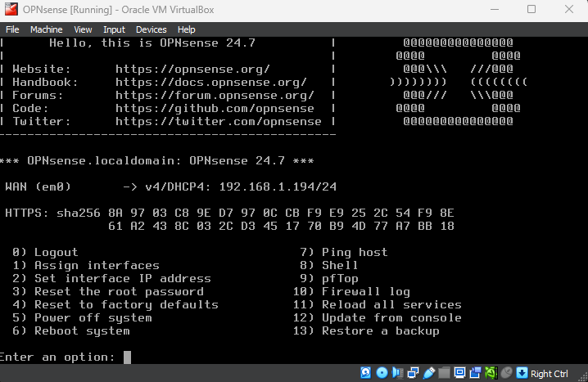Viewport: 588px width, 382px height.
Task: Expand the Devices menu
Action: tap(151, 29)
